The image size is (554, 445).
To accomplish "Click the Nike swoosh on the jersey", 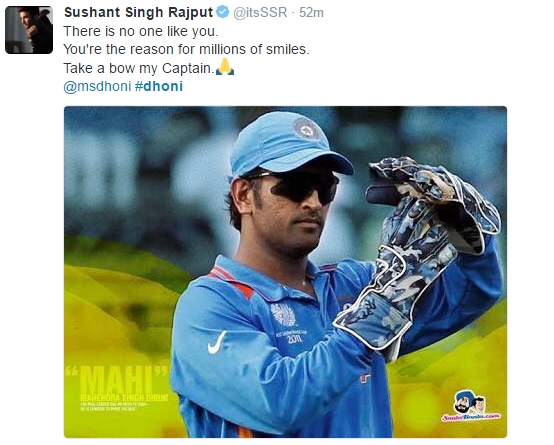I will 217,342.
